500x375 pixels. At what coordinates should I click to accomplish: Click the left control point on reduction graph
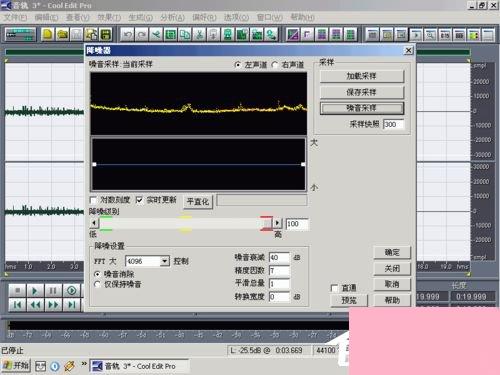(95, 164)
